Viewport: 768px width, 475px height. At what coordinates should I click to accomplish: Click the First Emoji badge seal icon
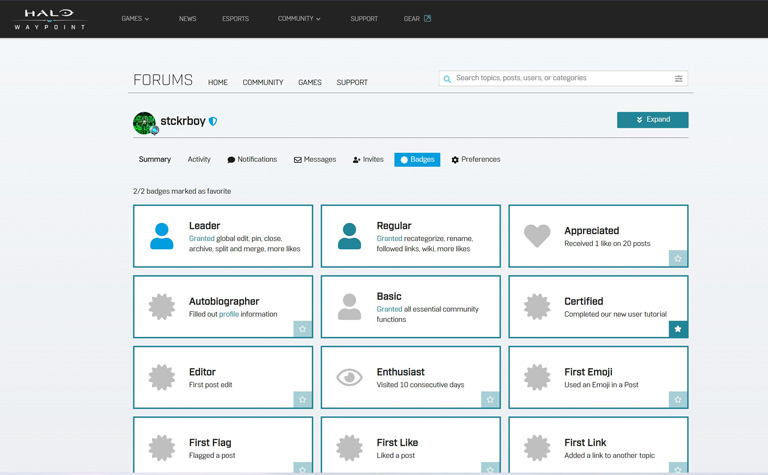537,377
